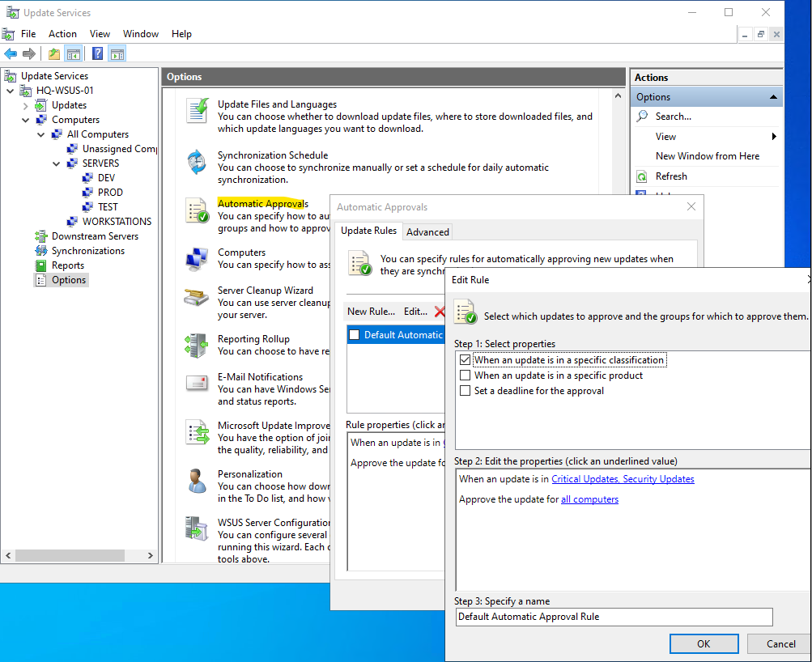Click the 'Critical Updates, Security Updates' link
Screen dimensions: 812x662
click(623, 479)
